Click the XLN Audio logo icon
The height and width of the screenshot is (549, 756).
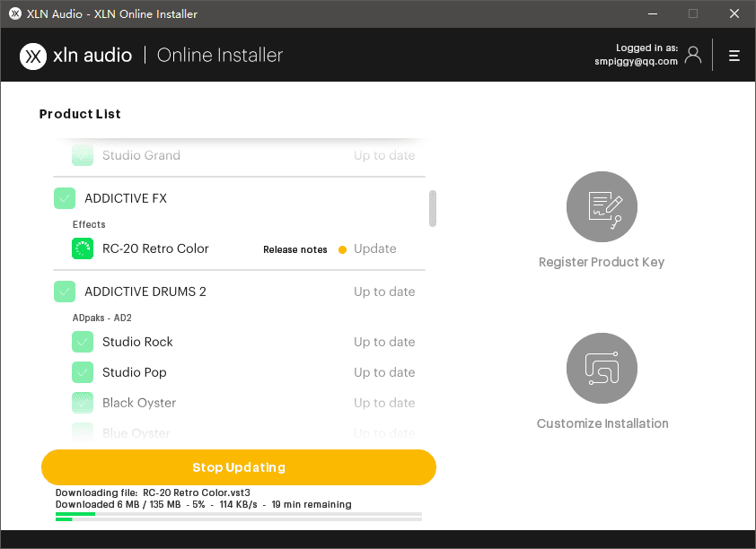pos(33,56)
